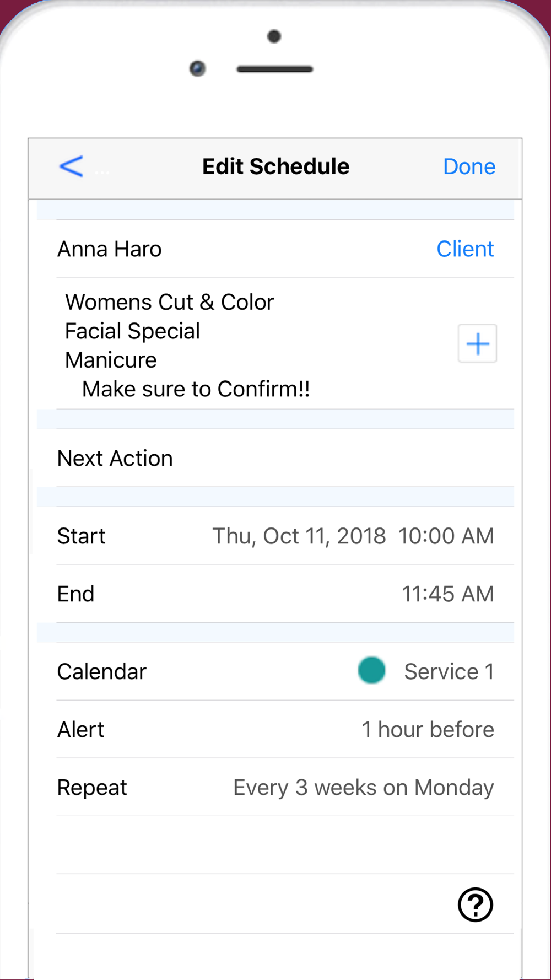Image resolution: width=551 pixels, height=980 pixels.
Task: Tap the blue back arrow icon
Action: point(71,166)
